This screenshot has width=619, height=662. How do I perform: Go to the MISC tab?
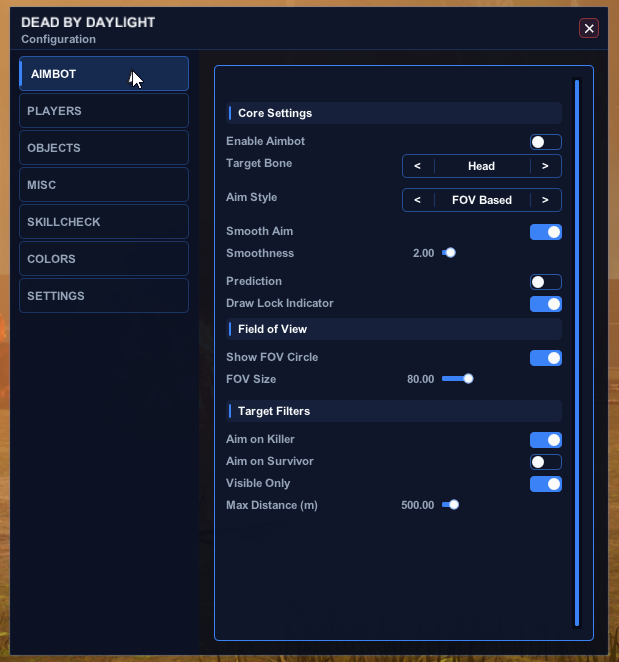[x=104, y=184]
